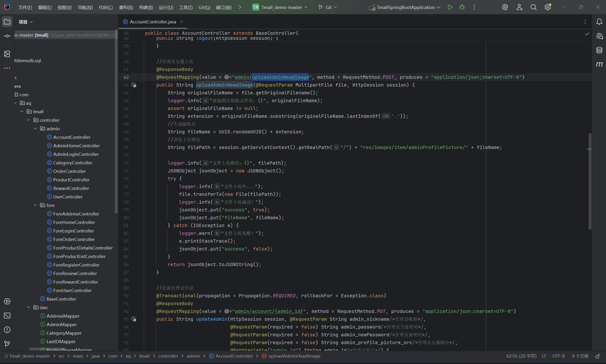Toggle the Structure tool window
The height and width of the screenshot is (364, 606).
tap(7, 54)
